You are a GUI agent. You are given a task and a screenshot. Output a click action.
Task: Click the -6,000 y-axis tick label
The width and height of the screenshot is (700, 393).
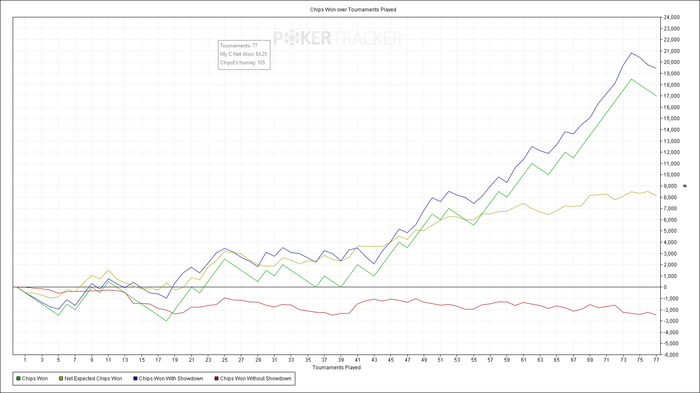[x=672, y=355]
